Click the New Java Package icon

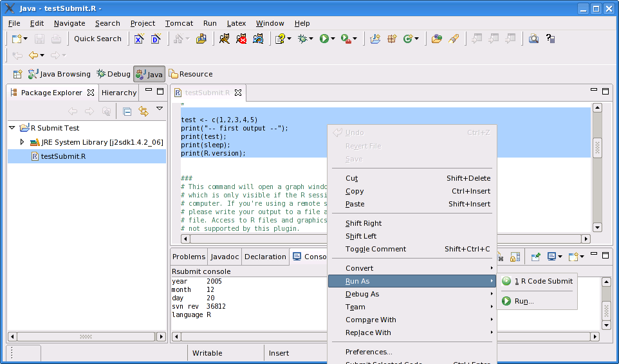[x=392, y=39]
